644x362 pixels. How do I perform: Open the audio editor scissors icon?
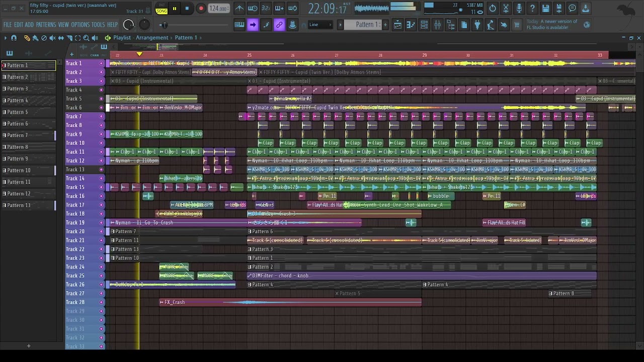point(506,9)
